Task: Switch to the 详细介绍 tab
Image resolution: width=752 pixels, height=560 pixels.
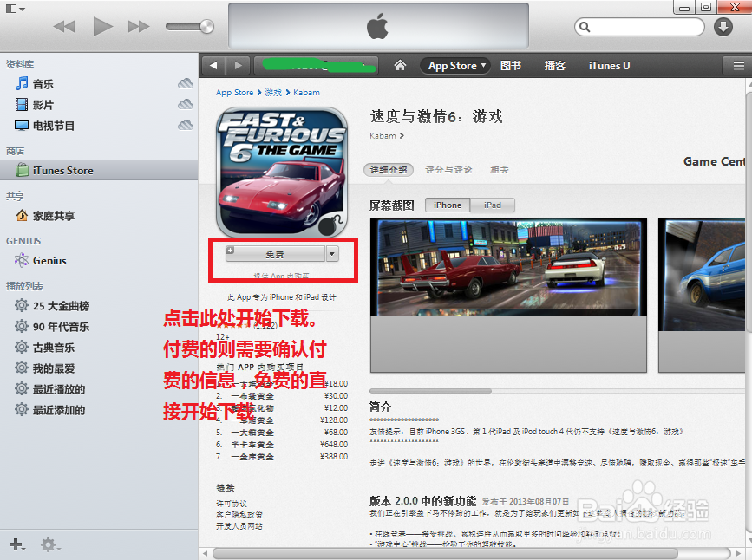Action: click(x=389, y=170)
